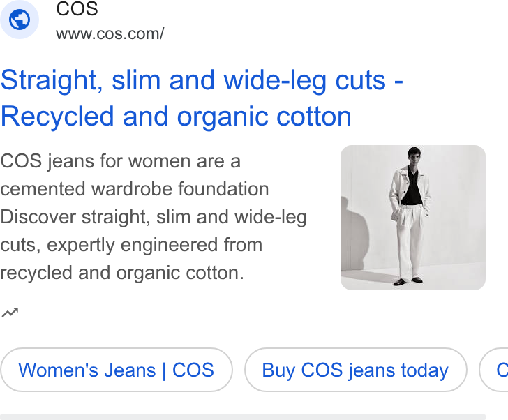Click the gray horizontal bar at bottom
This screenshot has width=508, height=420.
243,417
